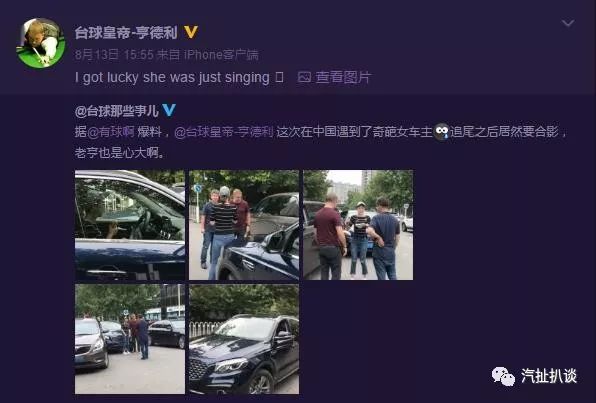Open the poster's profile avatar
The height and width of the screenshot is (403, 596).
coord(41,43)
